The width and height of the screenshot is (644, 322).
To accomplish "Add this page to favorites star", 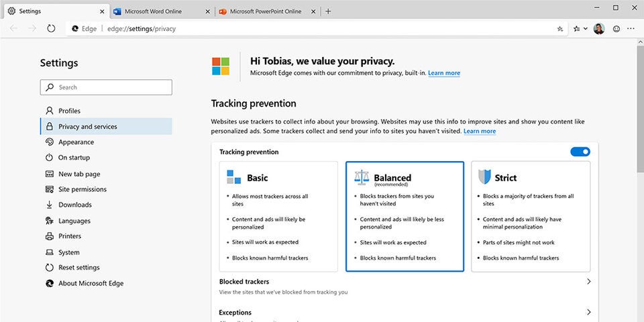I will click(559, 29).
